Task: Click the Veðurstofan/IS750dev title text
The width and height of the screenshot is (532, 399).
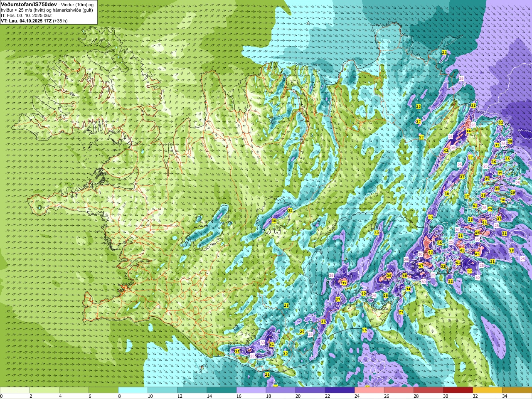Action: tap(29, 4)
